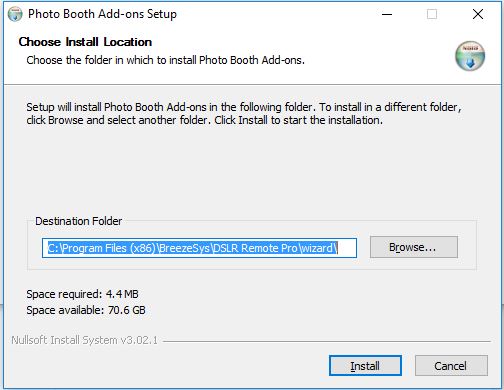504x390 pixels.
Task: Open the Browse... folder chooser
Action: pyautogui.click(x=414, y=247)
